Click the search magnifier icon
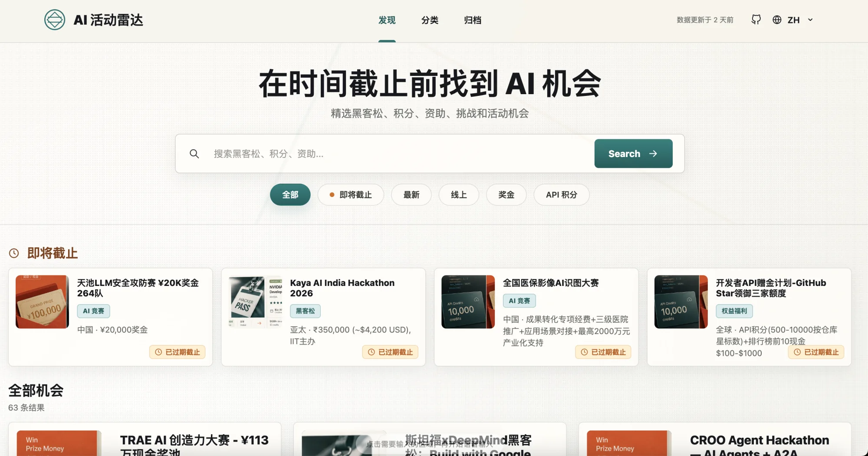The height and width of the screenshot is (456, 868). [x=194, y=154]
